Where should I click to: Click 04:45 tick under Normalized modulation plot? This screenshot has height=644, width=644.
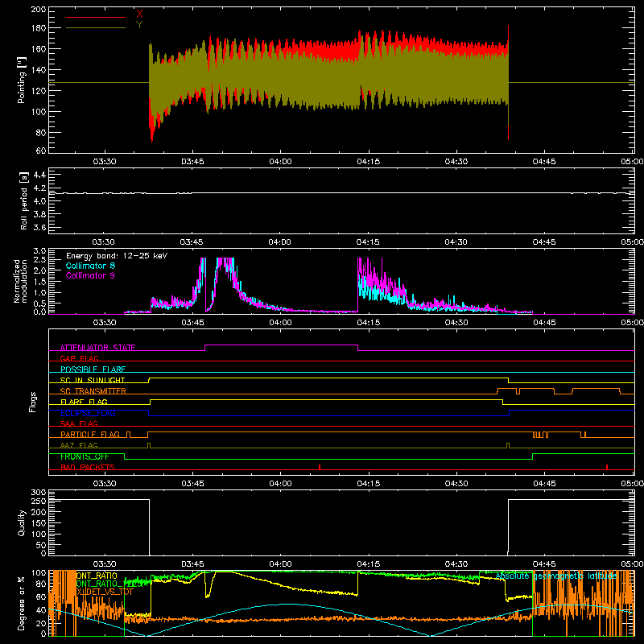(544, 323)
